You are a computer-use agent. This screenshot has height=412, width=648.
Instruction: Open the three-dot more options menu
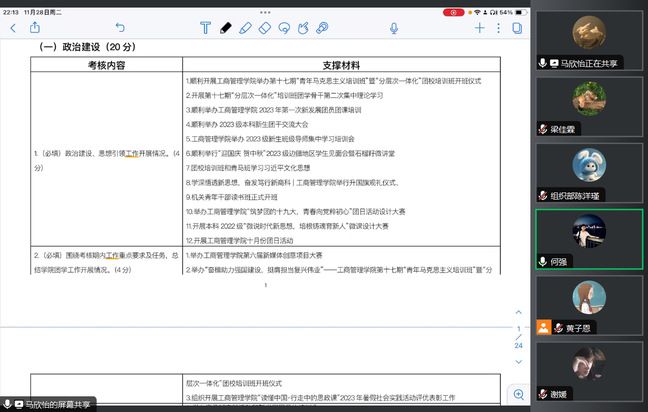[499, 28]
